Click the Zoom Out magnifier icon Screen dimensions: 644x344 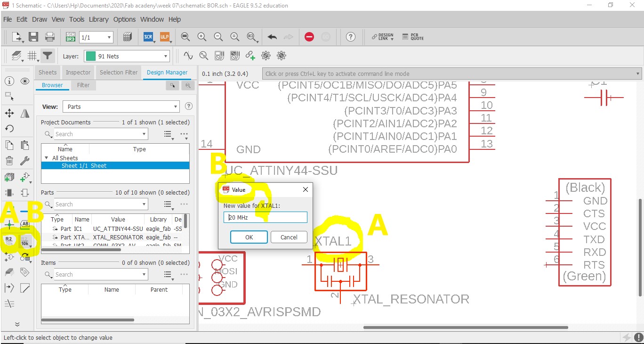pos(218,37)
